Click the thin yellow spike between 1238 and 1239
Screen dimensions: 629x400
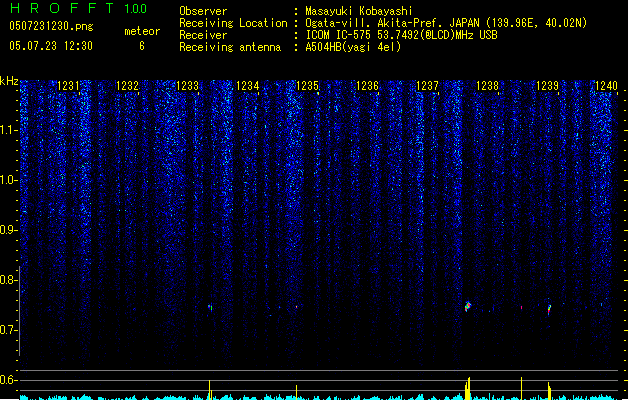click(521, 388)
